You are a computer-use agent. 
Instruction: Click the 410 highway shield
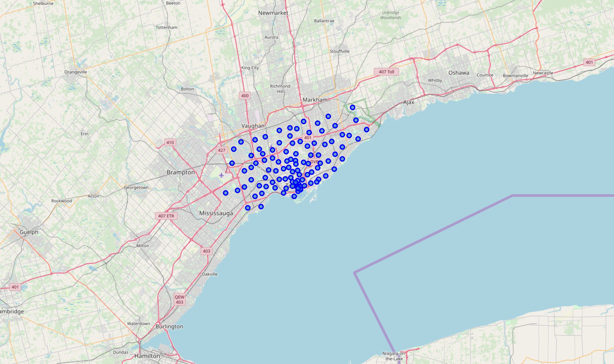tap(170, 143)
